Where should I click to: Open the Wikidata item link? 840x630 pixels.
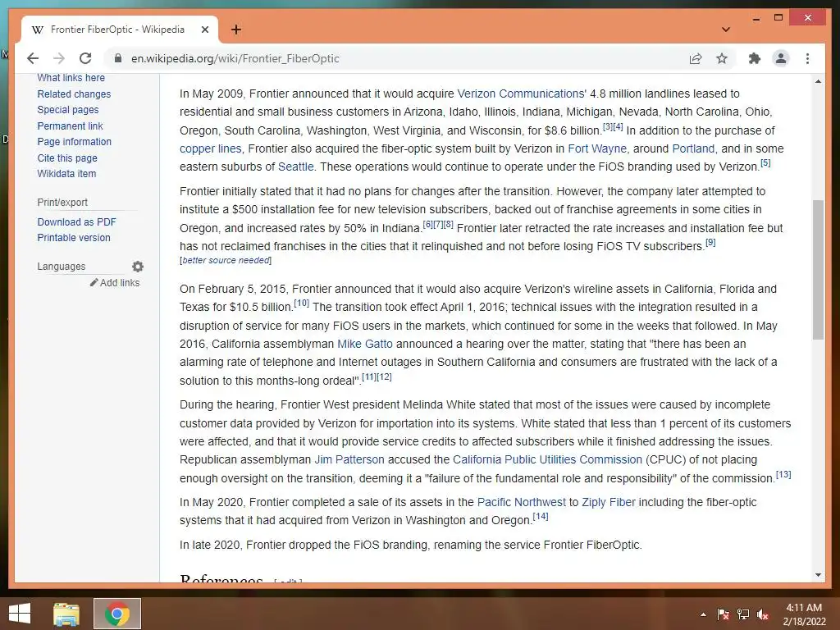coord(66,174)
